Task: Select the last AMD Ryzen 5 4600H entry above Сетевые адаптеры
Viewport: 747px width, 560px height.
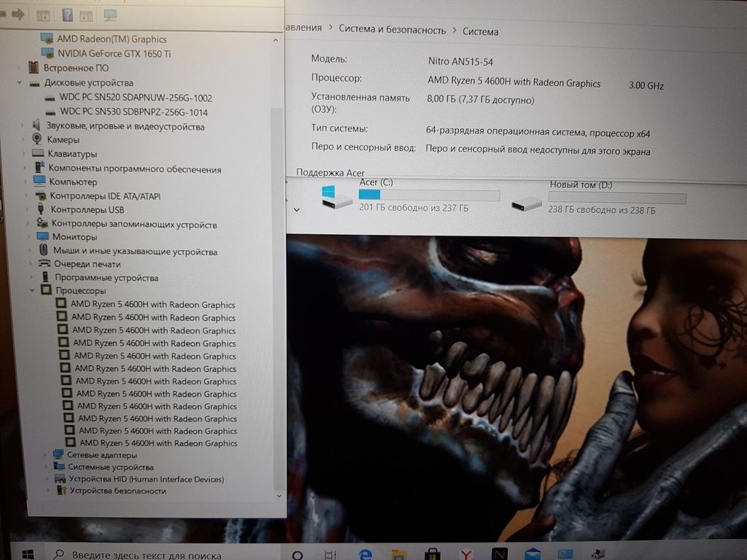Action: coord(158,443)
